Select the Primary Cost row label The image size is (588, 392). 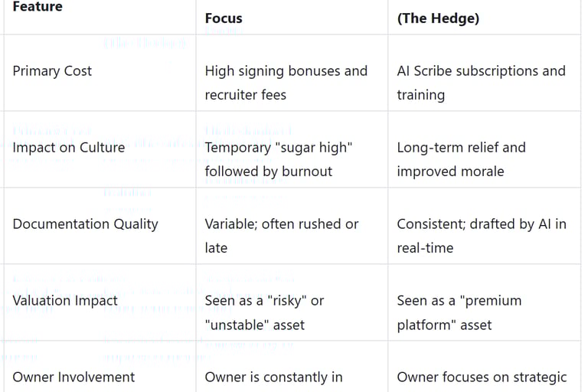coord(52,71)
